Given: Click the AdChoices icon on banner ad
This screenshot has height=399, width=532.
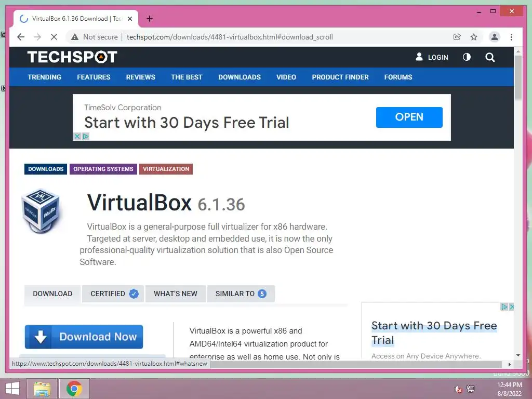Looking at the screenshot, I should [86, 137].
